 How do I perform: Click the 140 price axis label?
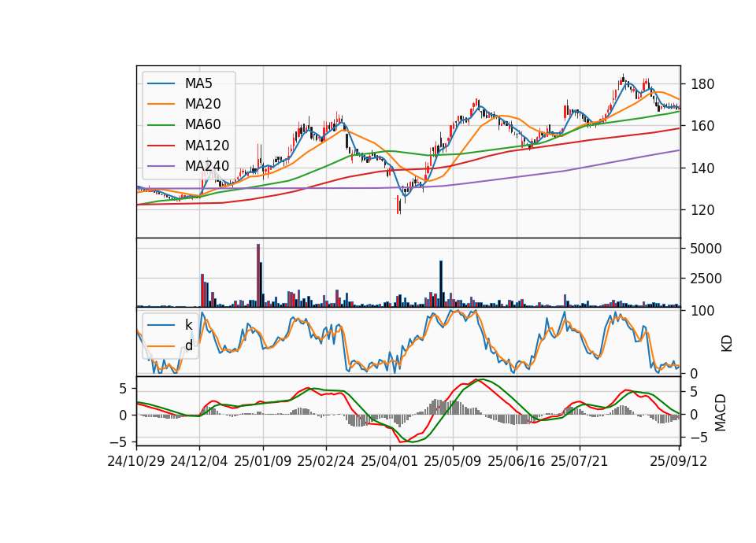[702, 168]
